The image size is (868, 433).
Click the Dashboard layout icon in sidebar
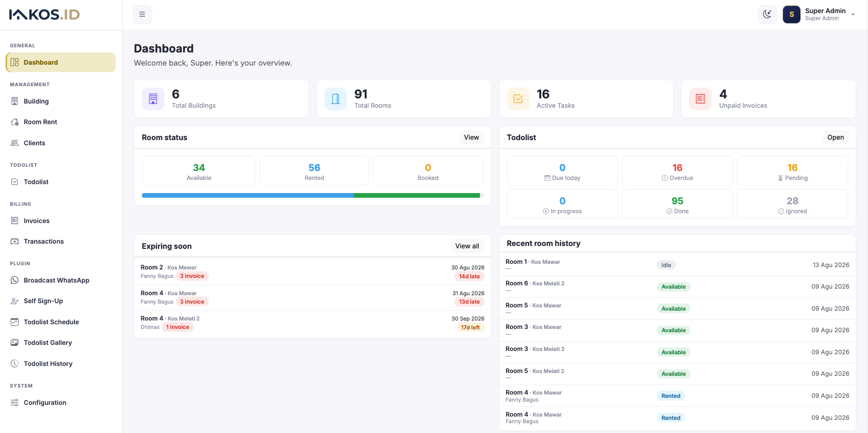tap(15, 62)
